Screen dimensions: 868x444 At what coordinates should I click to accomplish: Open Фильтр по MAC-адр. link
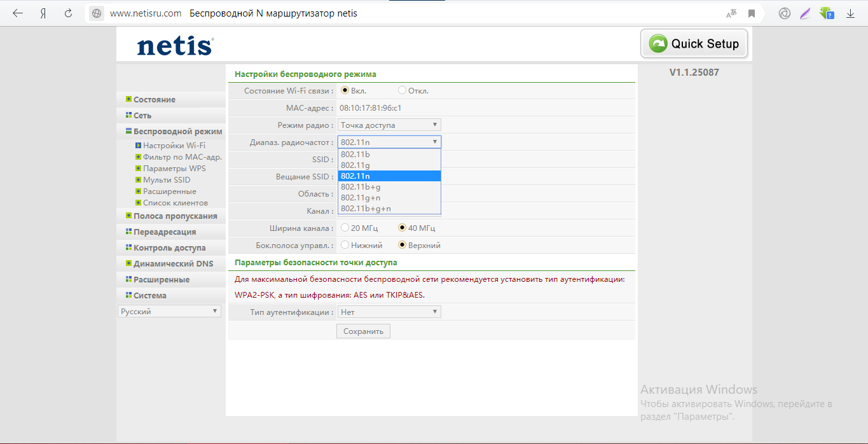point(183,157)
